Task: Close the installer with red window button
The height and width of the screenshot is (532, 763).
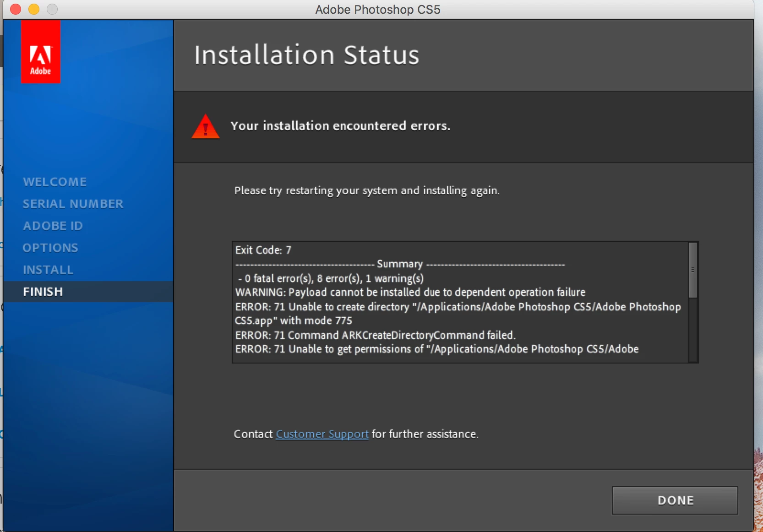Action: [16, 9]
